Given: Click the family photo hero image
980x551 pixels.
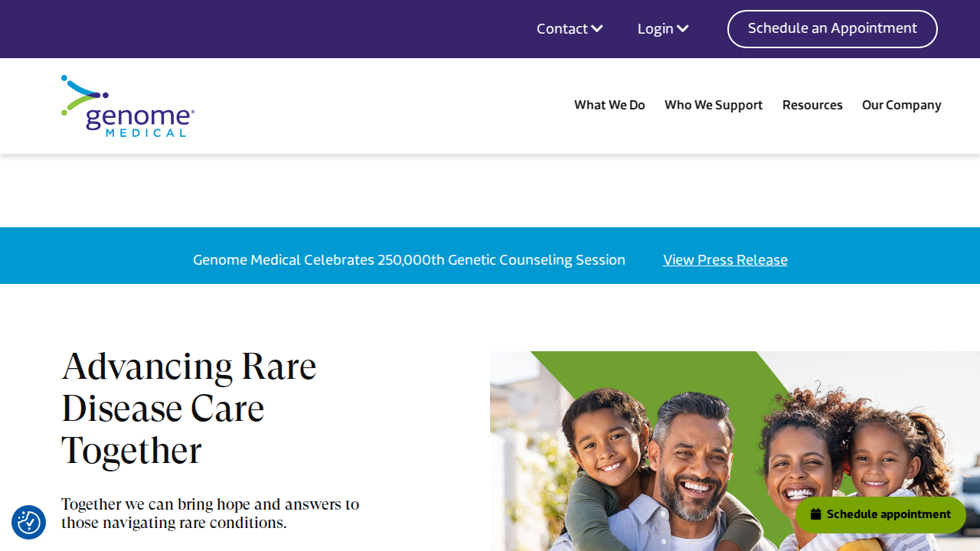Looking at the screenshot, I should 735,452.
